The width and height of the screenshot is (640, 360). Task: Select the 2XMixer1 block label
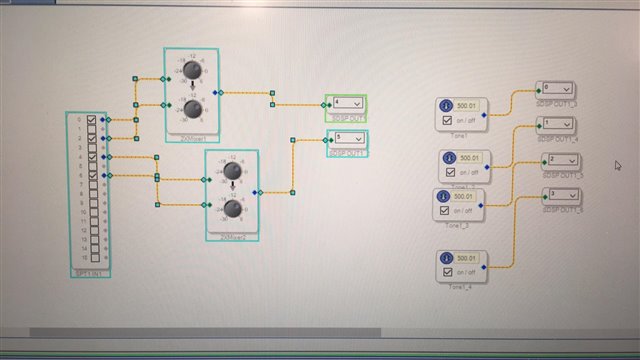point(193,139)
